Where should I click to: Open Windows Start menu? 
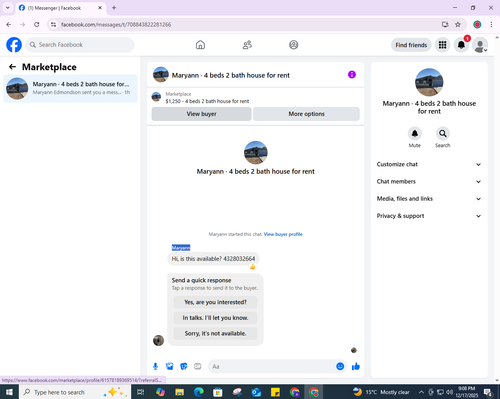click(x=9, y=392)
